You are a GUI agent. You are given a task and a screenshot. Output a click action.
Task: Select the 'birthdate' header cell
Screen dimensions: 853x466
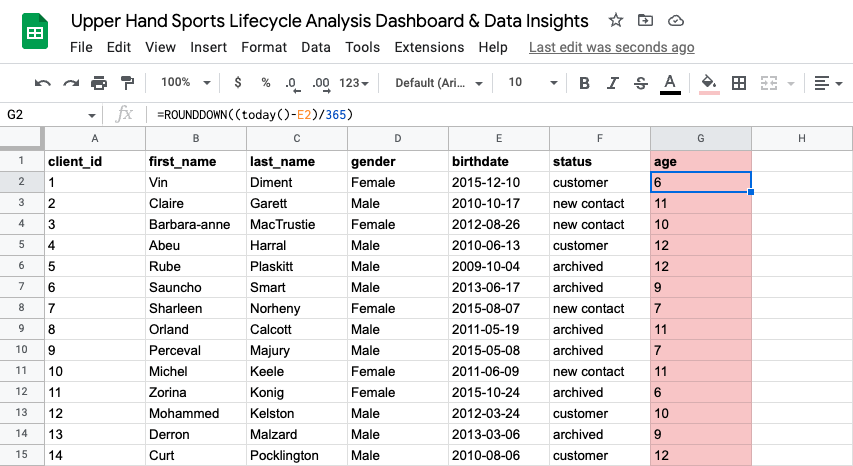click(x=499, y=161)
